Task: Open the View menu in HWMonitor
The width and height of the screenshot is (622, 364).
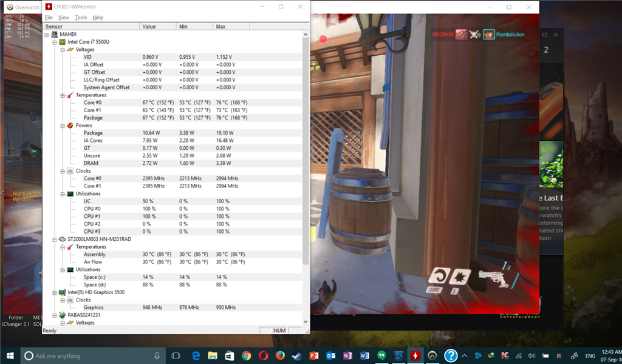Action: [x=63, y=18]
